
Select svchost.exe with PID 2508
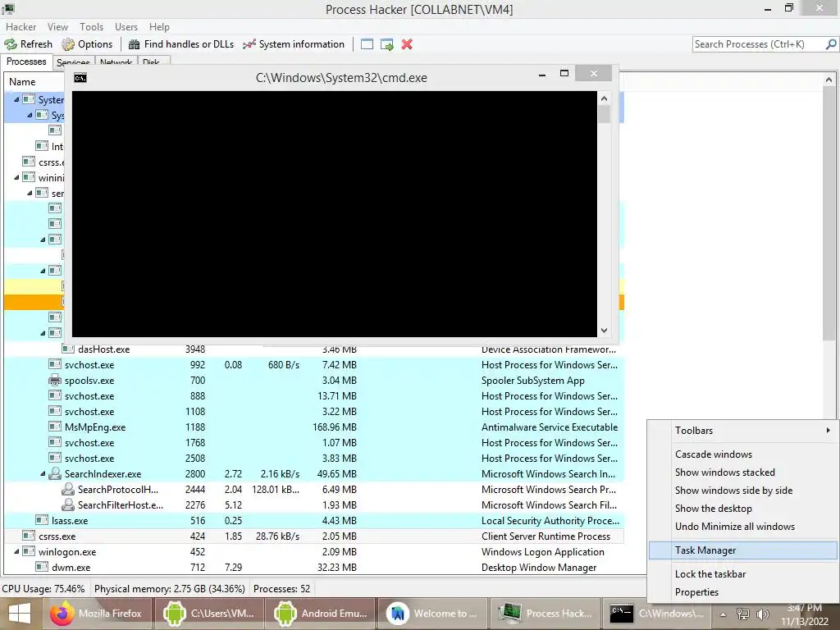pyautogui.click(x=314, y=458)
